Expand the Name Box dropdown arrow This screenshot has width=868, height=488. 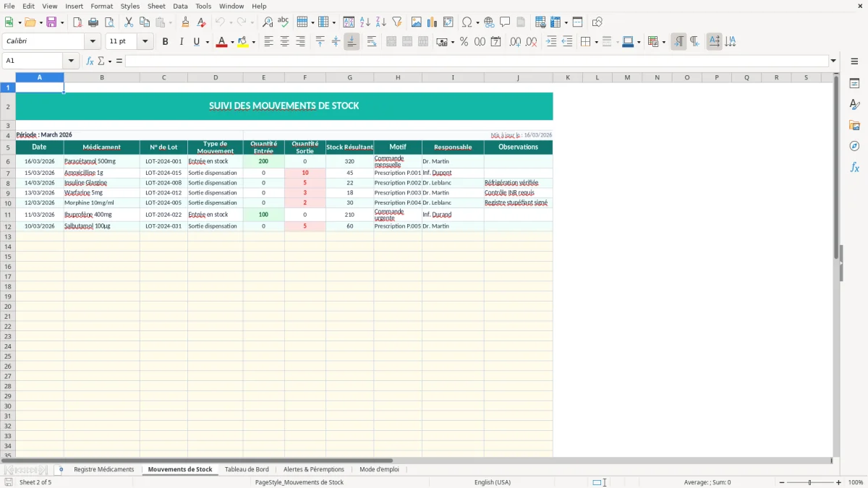tap(71, 61)
